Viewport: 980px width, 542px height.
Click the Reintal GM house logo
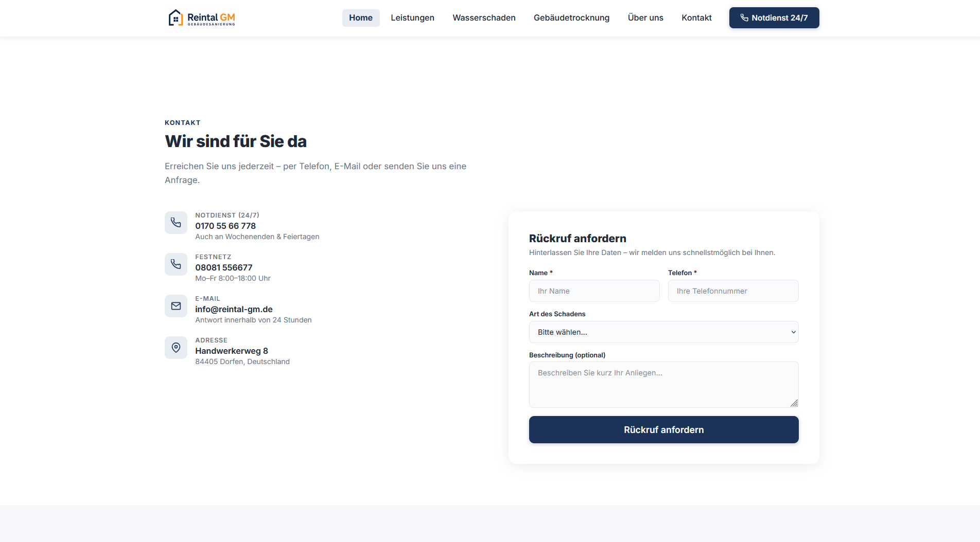point(201,18)
